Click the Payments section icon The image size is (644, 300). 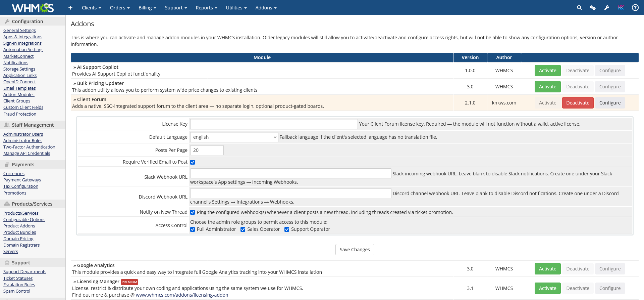(7, 164)
